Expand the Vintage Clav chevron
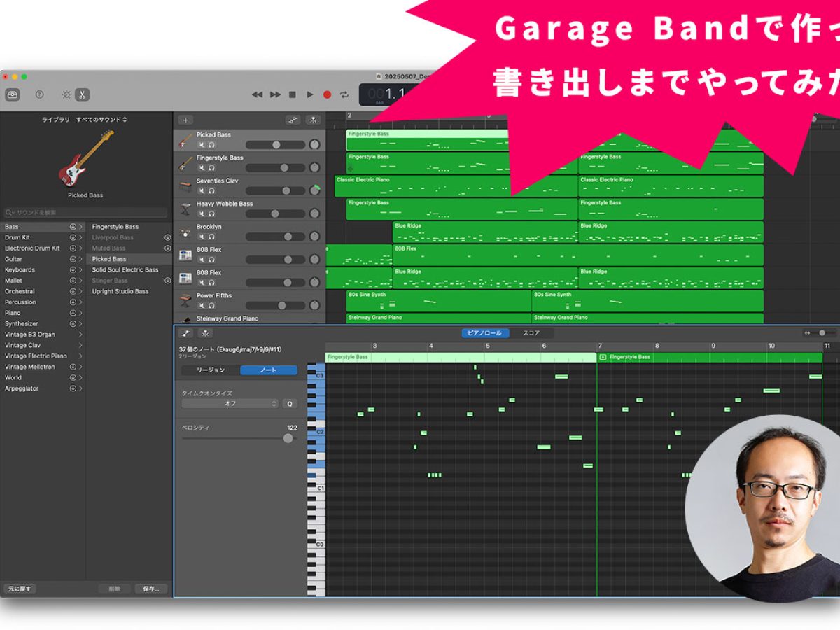Screen dimensions: 840x630 80,345
